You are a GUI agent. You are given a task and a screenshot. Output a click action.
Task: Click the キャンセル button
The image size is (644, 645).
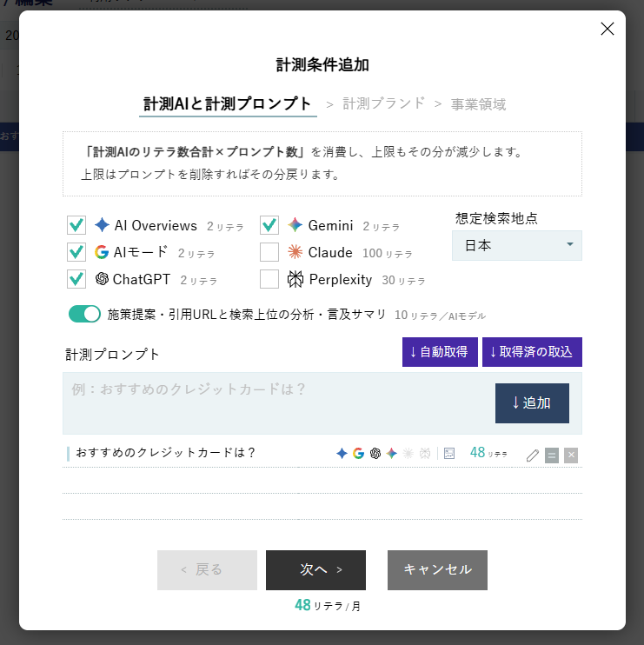pos(437,569)
